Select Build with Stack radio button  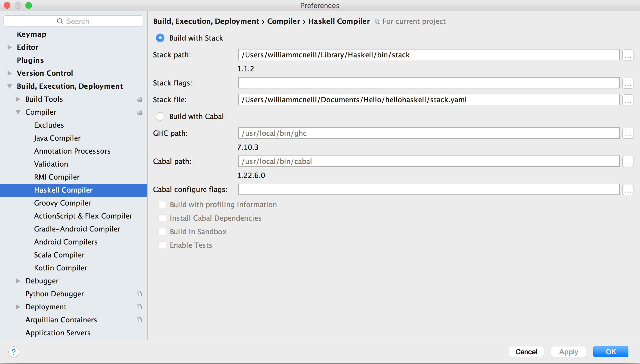click(x=160, y=38)
